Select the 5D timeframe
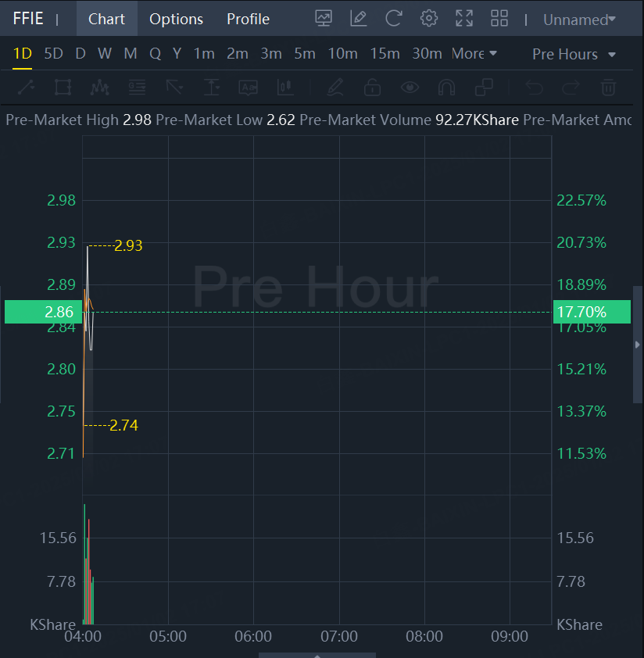This screenshot has width=644, height=658. tap(53, 54)
